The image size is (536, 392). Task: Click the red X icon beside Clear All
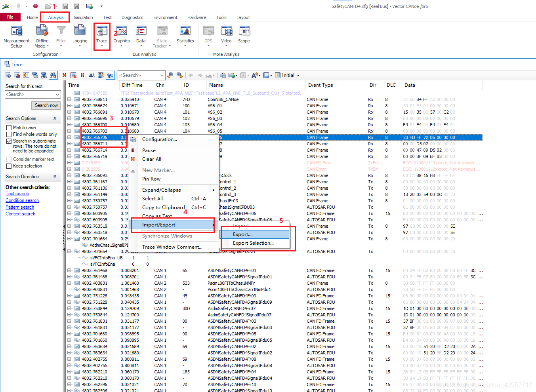133,159
